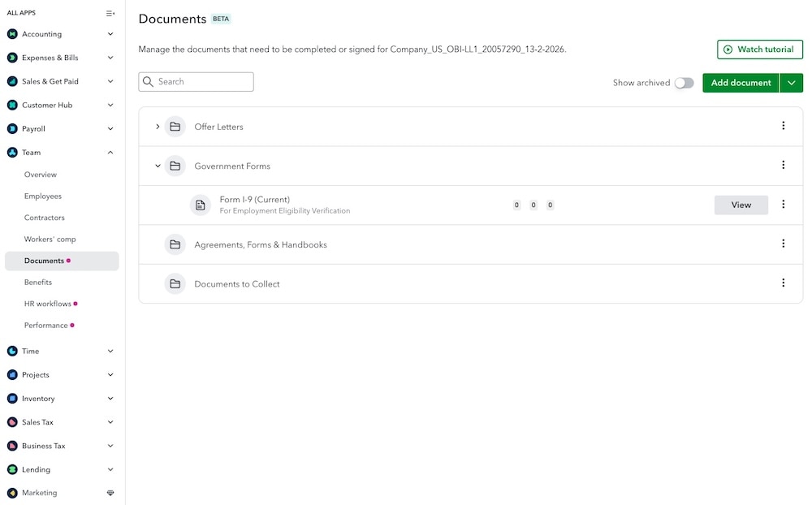
Task: Open the Add document dropdown arrow
Action: pos(792,83)
